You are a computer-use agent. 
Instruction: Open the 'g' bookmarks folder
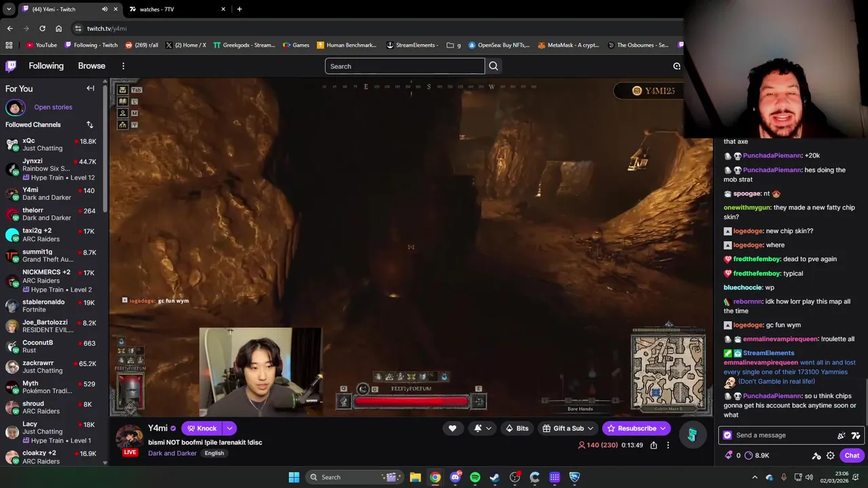(x=454, y=45)
